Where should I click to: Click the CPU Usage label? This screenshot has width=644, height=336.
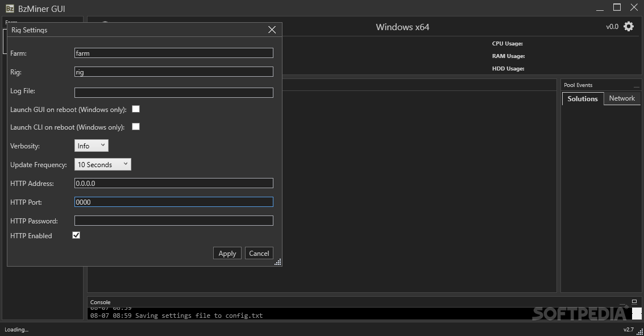[x=507, y=44]
